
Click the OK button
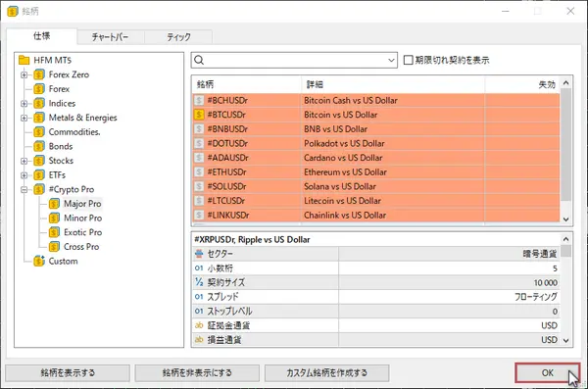pyautogui.click(x=548, y=373)
